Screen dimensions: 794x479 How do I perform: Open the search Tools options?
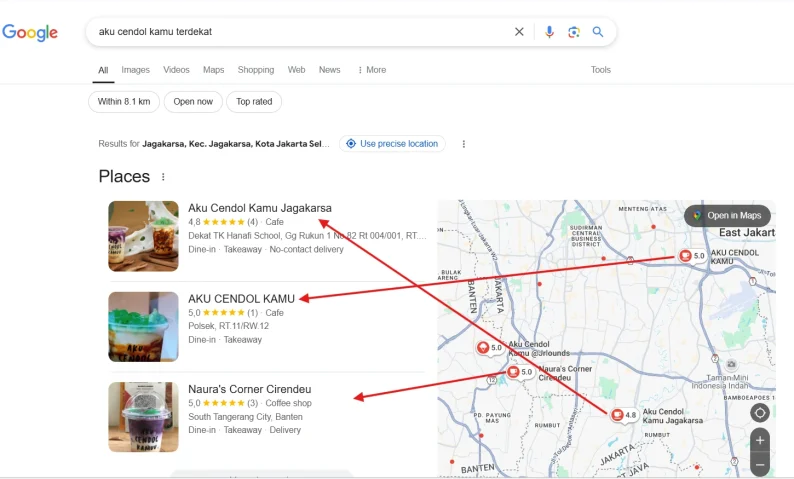(601, 70)
